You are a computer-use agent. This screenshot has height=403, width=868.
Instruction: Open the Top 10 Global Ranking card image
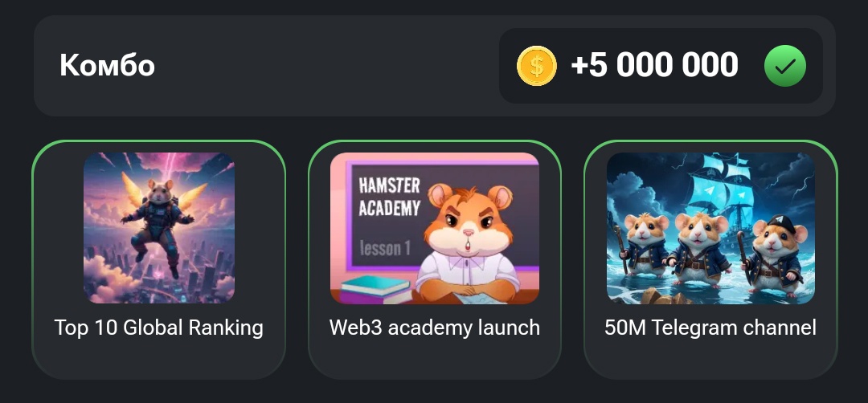[x=159, y=228]
